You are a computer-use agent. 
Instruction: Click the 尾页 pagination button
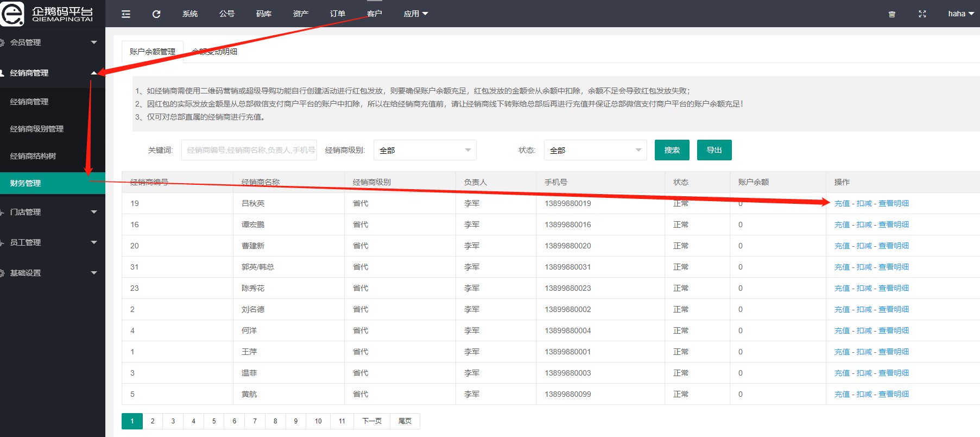coord(405,421)
